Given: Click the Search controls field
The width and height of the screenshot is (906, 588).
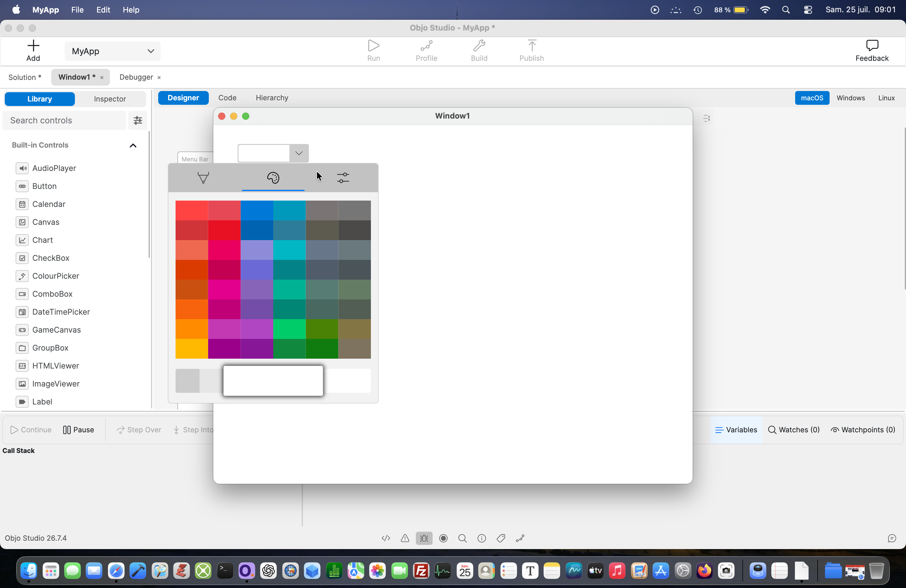Looking at the screenshot, I should tap(64, 121).
